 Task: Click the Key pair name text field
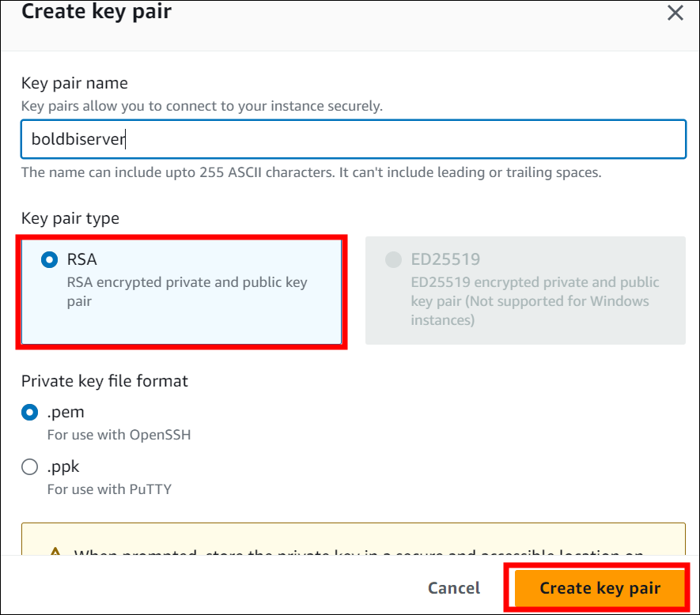click(x=353, y=139)
